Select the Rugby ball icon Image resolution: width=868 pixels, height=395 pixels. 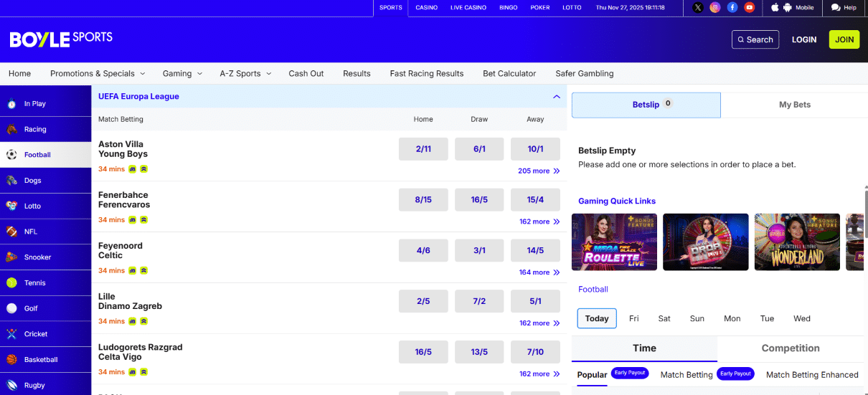(x=11, y=385)
